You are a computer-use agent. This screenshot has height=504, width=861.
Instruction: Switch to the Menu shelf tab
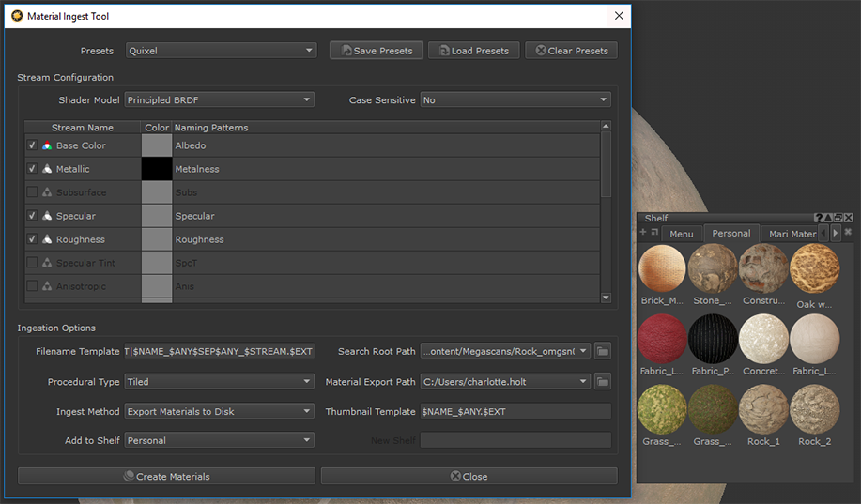coord(682,234)
